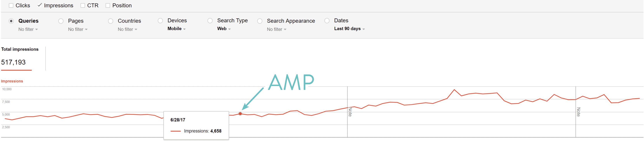Open the Mobile devices filter dropdown

point(176,29)
